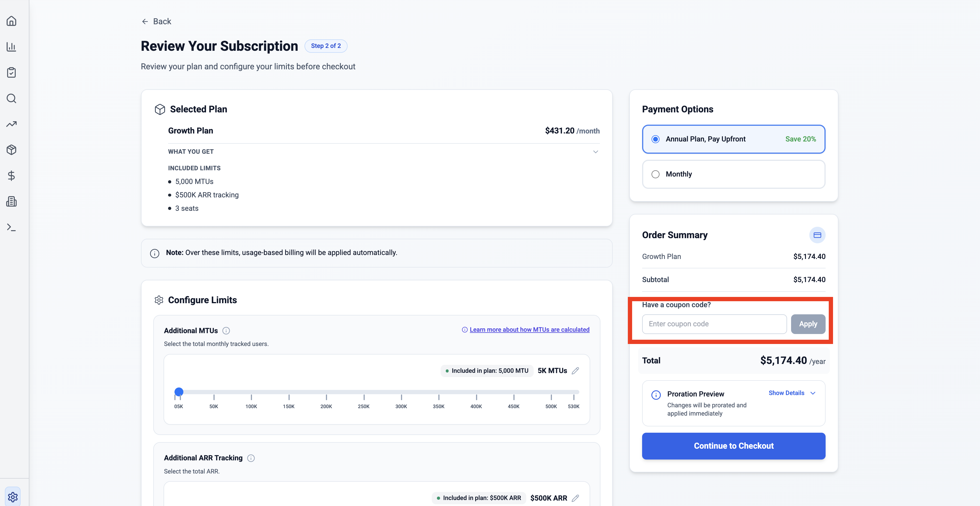This screenshot has height=506, width=980.
Task: Click the cube icon beside Selected Plan
Action: pos(160,110)
